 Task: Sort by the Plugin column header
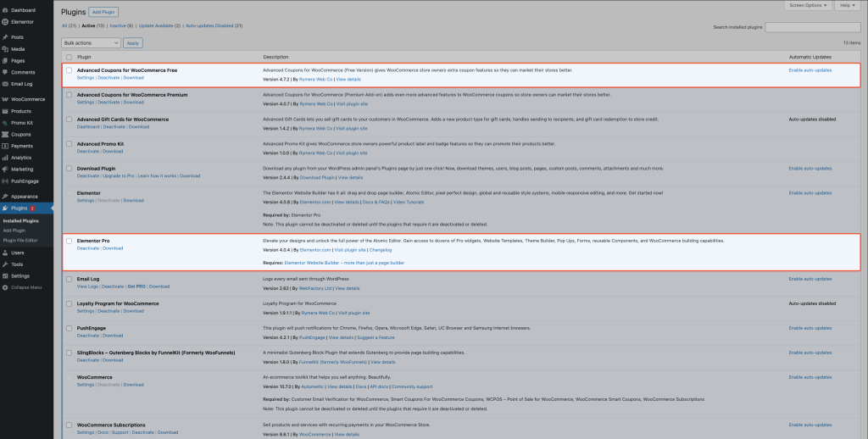tap(84, 57)
